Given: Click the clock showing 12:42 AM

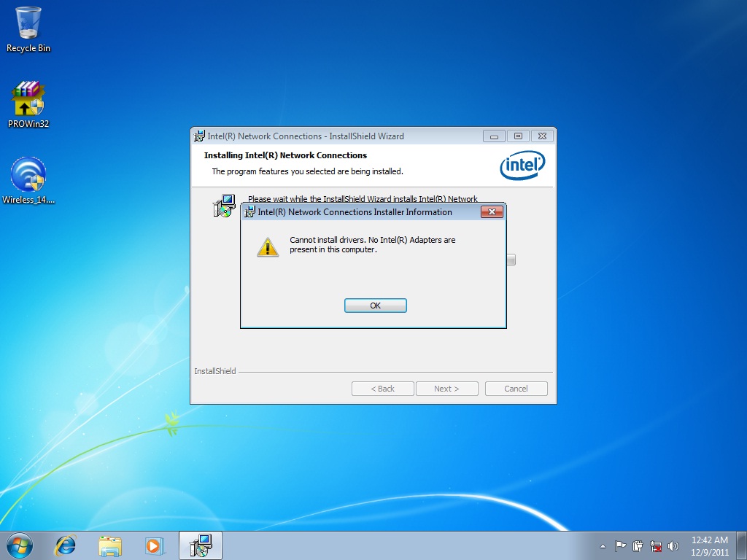Looking at the screenshot, I should tap(709, 546).
